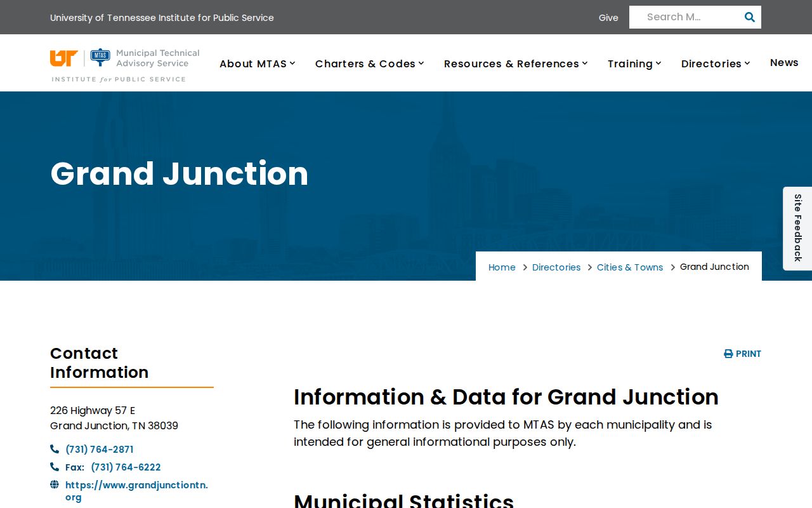Viewport: 812px width, 508px height.
Task: Click University of Tennessee Institute for Public Service
Action: point(162,18)
